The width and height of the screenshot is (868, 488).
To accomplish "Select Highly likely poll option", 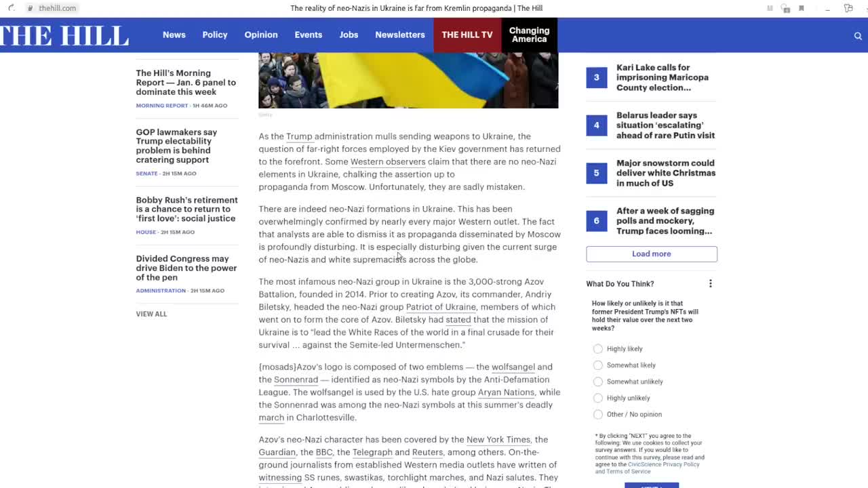I will point(597,349).
